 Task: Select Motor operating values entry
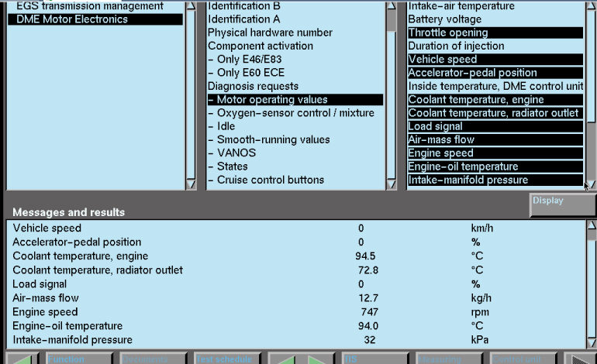point(295,100)
